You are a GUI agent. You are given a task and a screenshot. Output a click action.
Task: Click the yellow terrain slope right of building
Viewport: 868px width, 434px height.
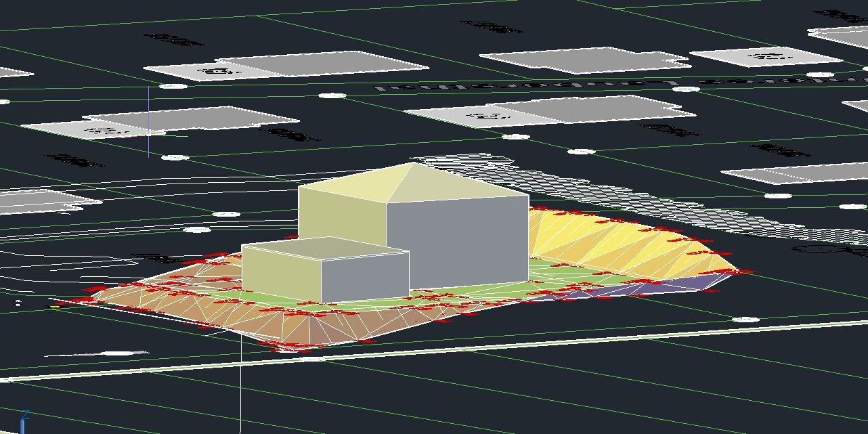(x=609, y=244)
